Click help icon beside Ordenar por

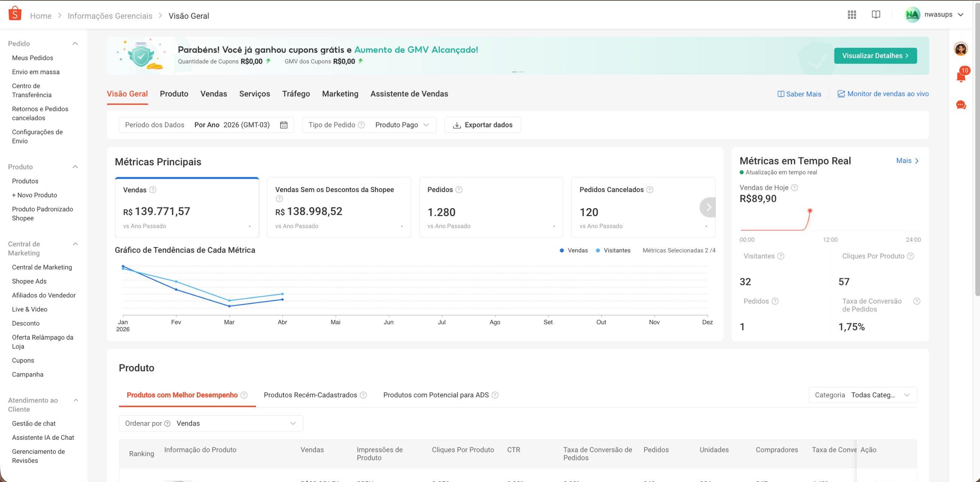167,424
